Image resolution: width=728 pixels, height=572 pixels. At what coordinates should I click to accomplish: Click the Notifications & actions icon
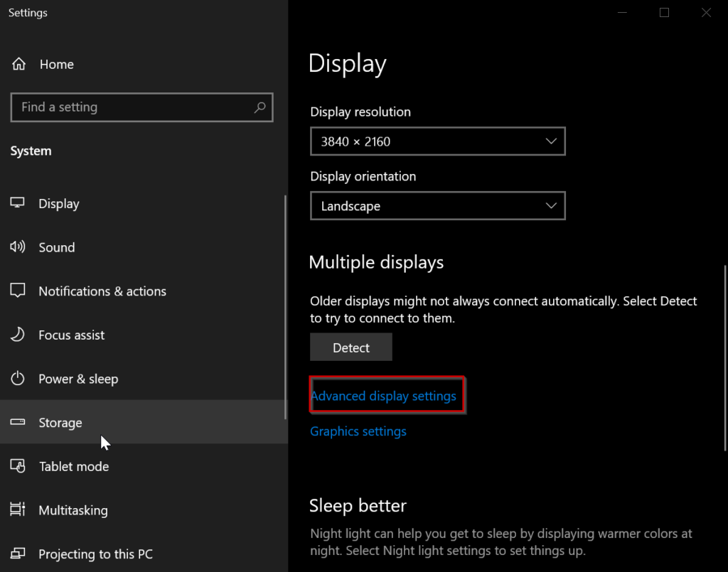(17, 291)
